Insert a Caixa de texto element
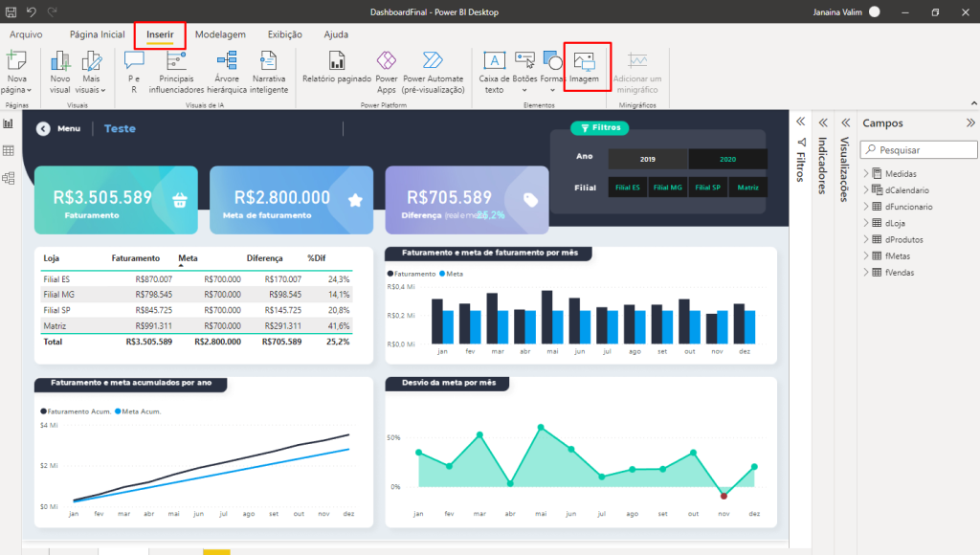Viewport: 980px width, 555px height. (x=494, y=71)
